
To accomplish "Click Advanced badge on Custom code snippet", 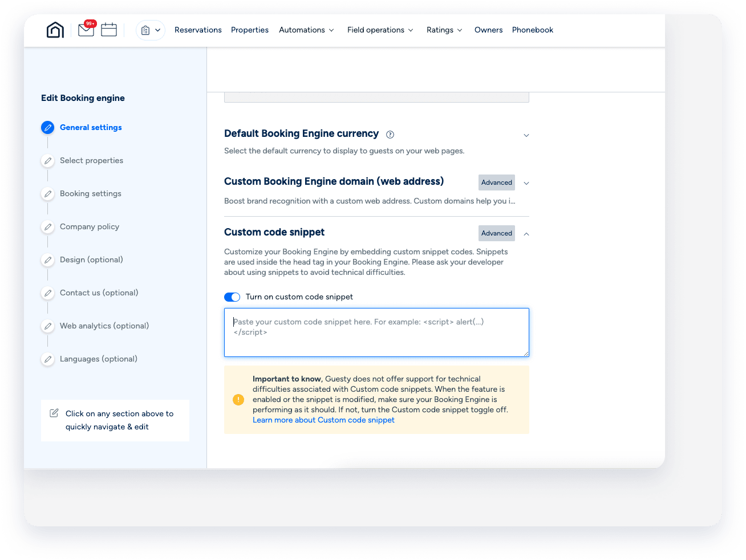I will point(497,233).
